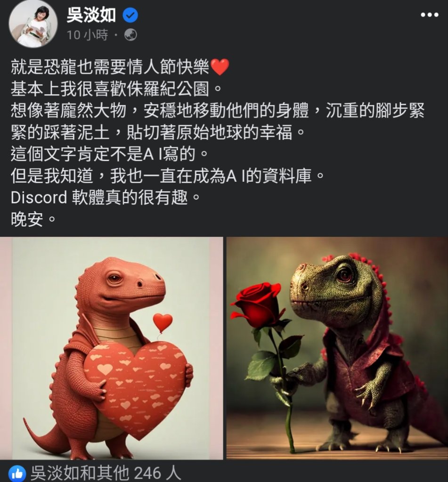Image resolution: width=448 pixels, height=482 pixels.
Task: Click the blue thumbs-up reaction icon
Action: pyautogui.click(x=17, y=474)
